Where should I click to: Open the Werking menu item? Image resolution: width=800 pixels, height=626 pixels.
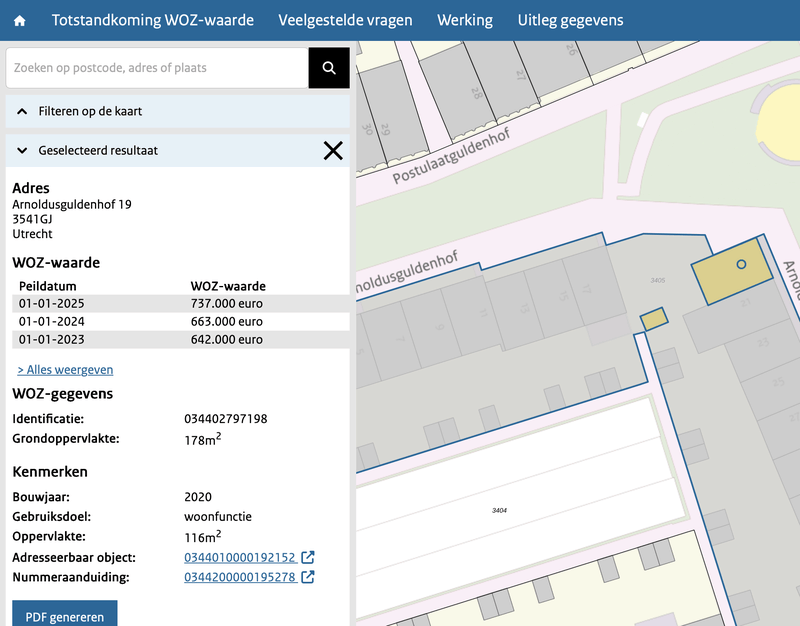465,20
